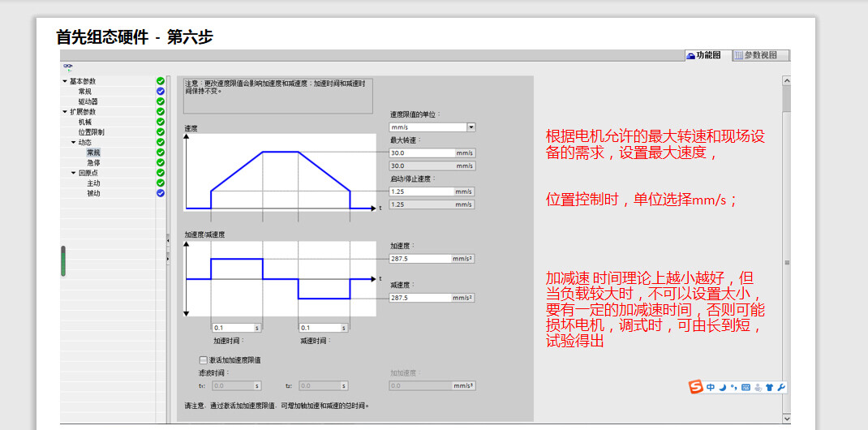Select the 驱动器 tree item
Viewport: 868px width, 430px height.
click(88, 101)
